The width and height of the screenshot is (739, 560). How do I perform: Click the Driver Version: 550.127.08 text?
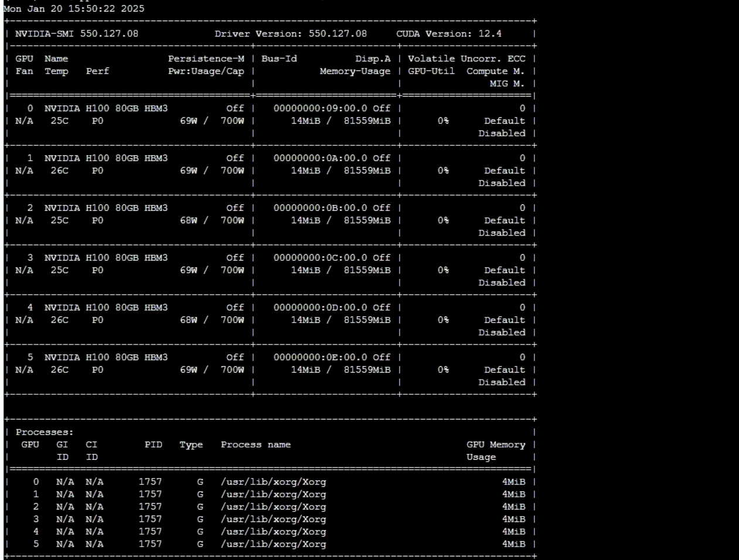tap(291, 34)
